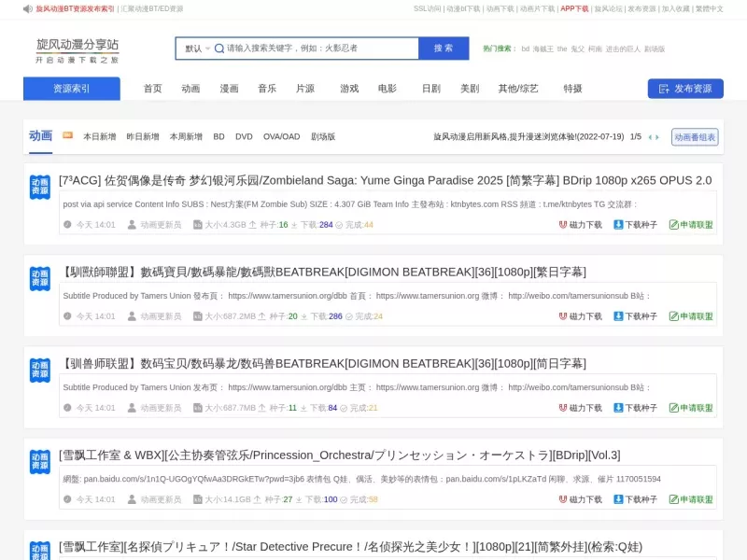
Task: Open the Zombieland Saga torrent title
Action: tap(385, 180)
